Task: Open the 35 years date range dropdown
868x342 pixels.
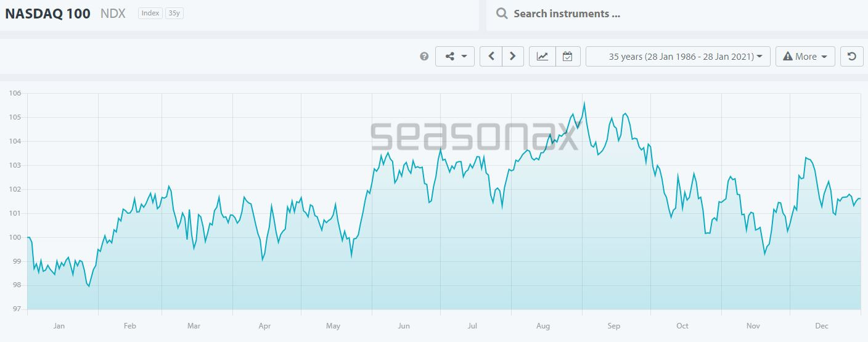Action: (678, 56)
